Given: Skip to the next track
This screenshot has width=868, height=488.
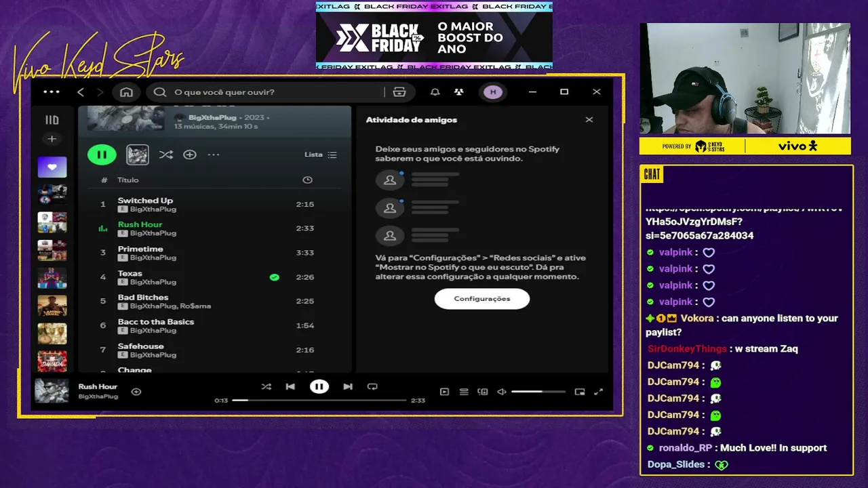Looking at the screenshot, I should coord(348,387).
